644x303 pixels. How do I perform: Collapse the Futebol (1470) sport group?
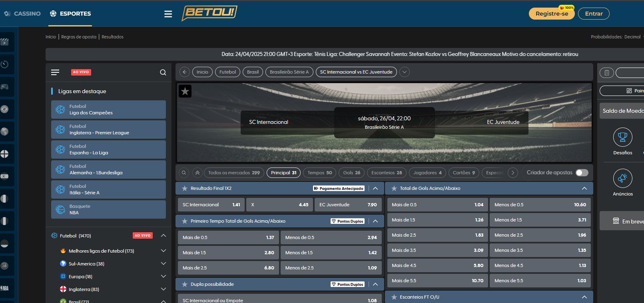pyautogui.click(x=163, y=236)
